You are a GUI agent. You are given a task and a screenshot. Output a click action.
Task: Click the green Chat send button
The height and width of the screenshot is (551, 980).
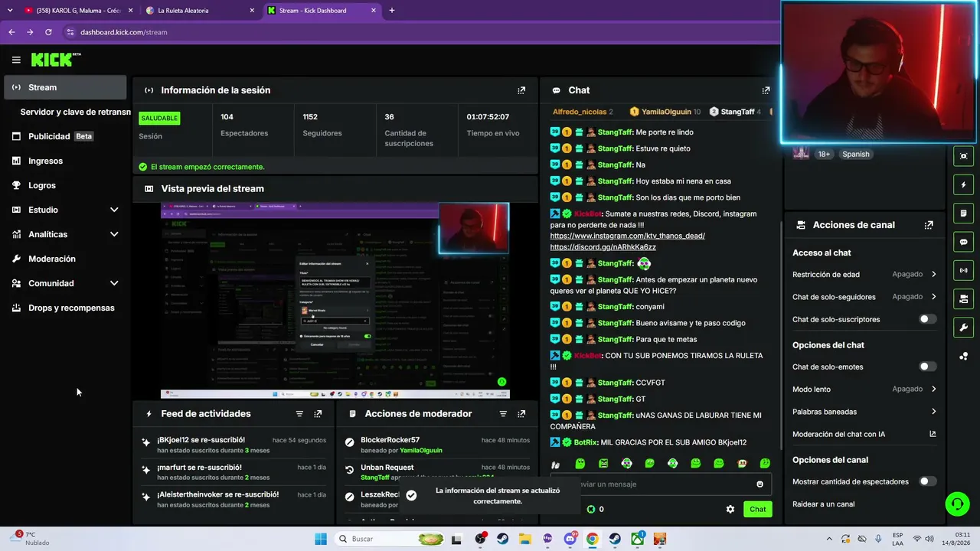coord(757,509)
